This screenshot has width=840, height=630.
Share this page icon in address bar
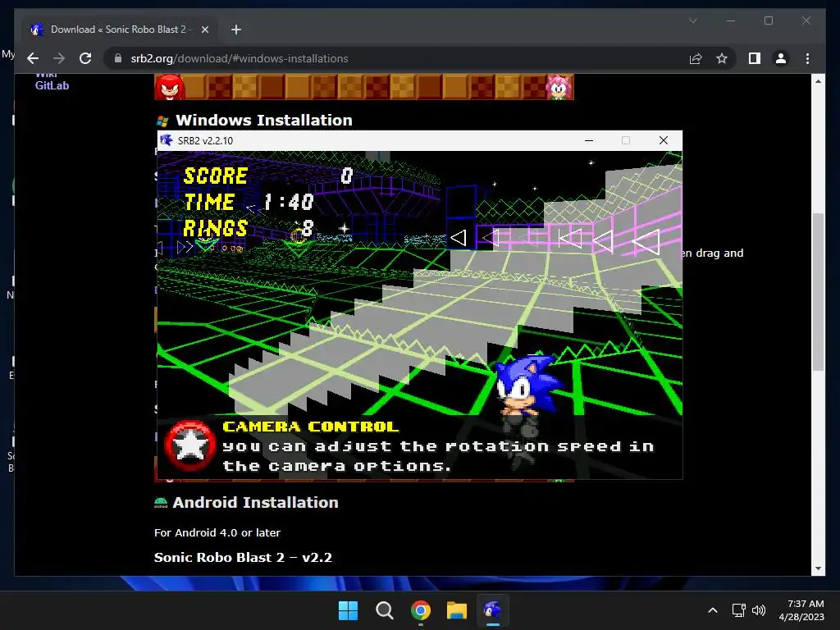click(x=696, y=58)
